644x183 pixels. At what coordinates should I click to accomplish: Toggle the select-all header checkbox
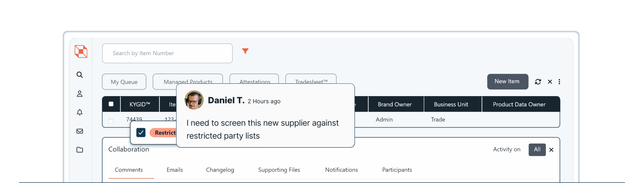pos(111,104)
